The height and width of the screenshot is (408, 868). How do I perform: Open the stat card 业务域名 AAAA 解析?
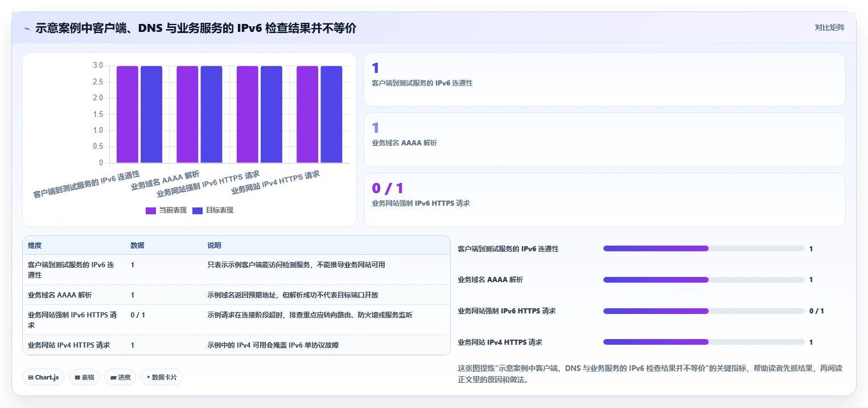tap(604, 140)
